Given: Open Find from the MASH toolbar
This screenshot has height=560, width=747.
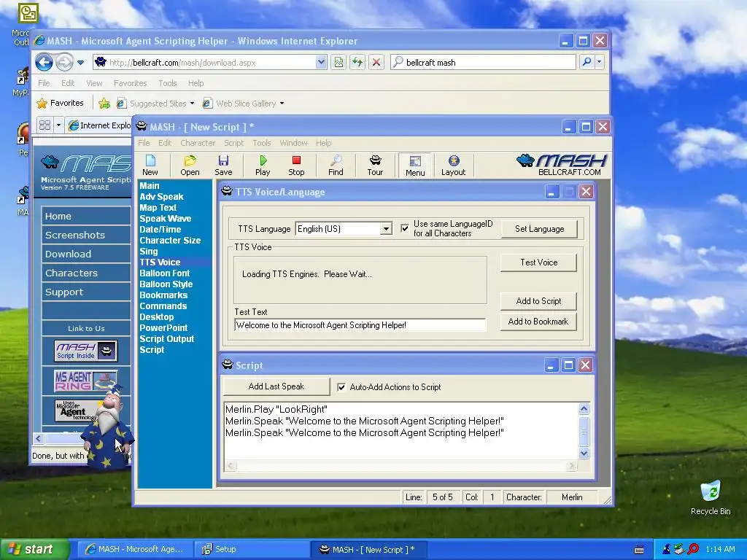Looking at the screenshot, I should tap(336, 166).
